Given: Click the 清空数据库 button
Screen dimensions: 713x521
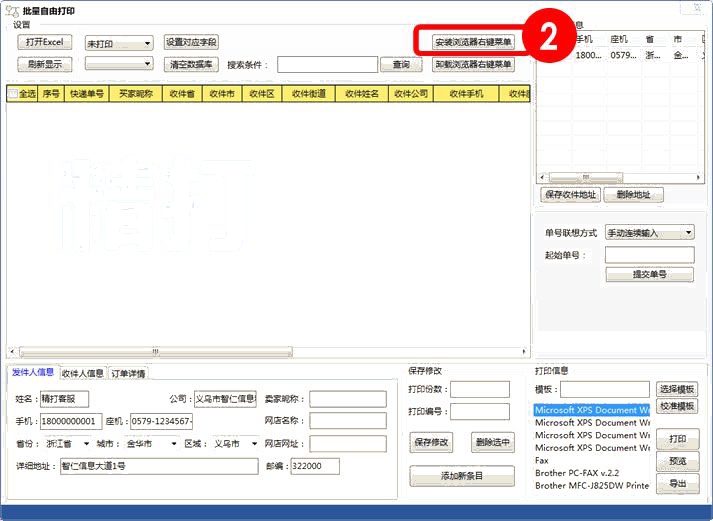Looking at the screenshot, I should 191,64.
